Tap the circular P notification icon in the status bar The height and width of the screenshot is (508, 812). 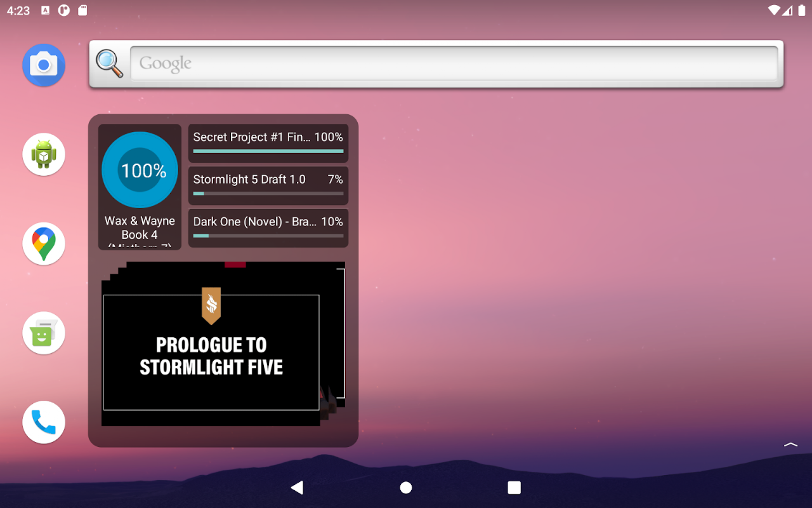63,10
